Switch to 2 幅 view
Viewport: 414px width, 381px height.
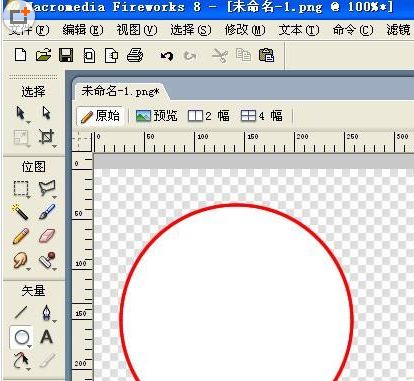tap(209, 116)
